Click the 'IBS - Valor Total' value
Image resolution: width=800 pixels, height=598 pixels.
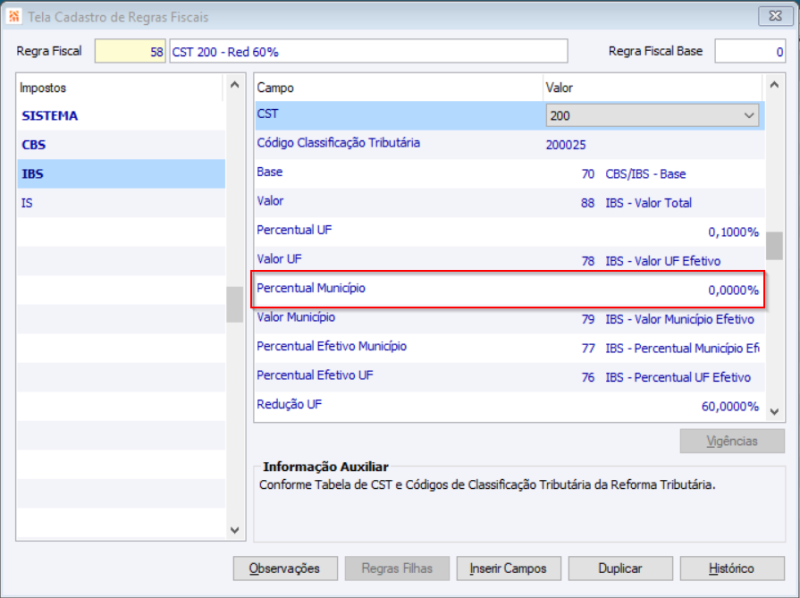coord(648,203)
